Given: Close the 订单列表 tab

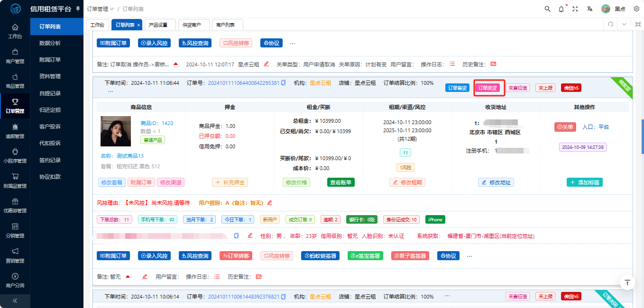Looking at the screenshot, I should 138,25.
